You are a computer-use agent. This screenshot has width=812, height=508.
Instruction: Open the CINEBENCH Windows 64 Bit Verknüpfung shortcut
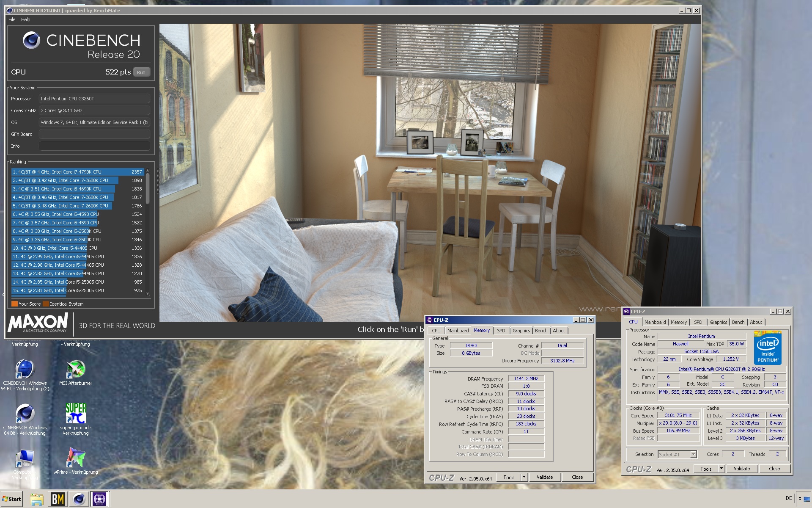(25, 419)
